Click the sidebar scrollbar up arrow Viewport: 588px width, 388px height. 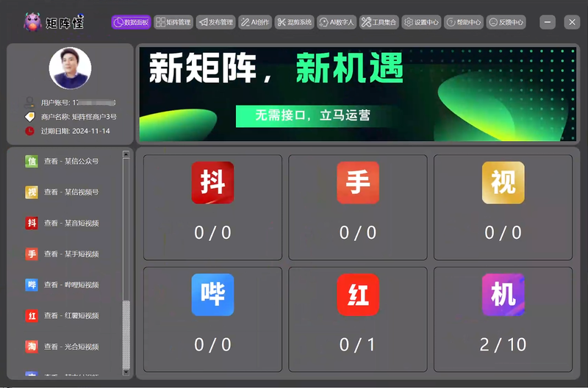pos(126,154)
